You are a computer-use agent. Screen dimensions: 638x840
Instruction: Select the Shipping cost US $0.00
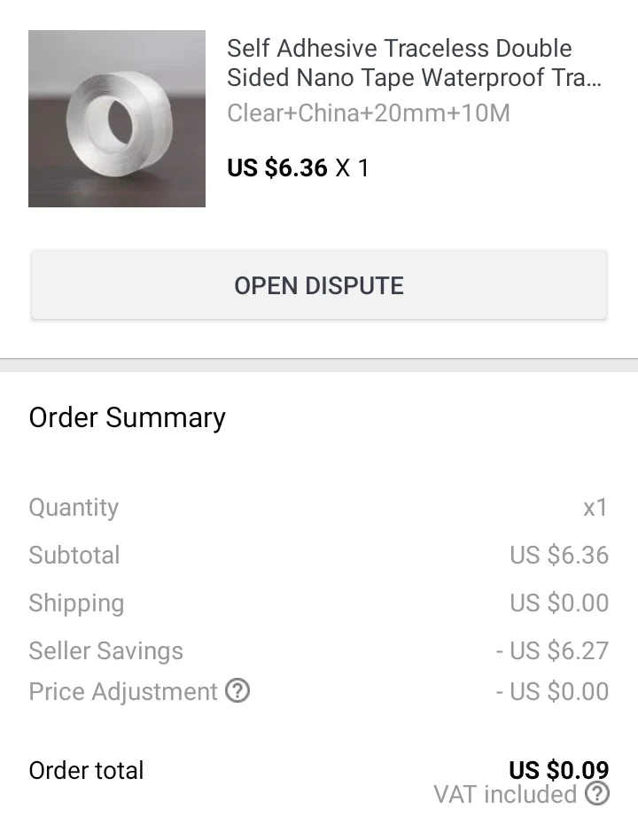click(x=559, y=603)
